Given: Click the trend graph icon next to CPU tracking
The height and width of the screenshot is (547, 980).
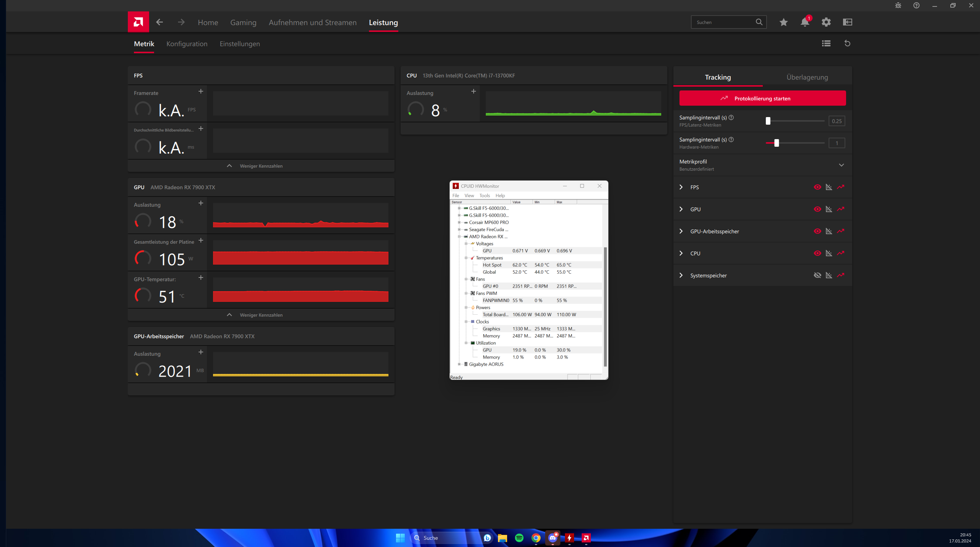Looking at the screenshot, I should [x=841, y=253].
